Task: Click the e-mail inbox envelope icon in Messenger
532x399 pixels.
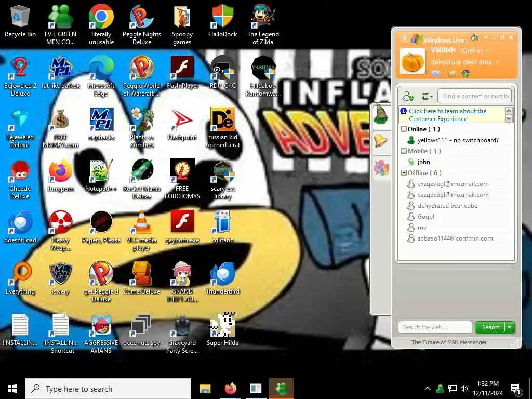Action: [x=436, y=73]
